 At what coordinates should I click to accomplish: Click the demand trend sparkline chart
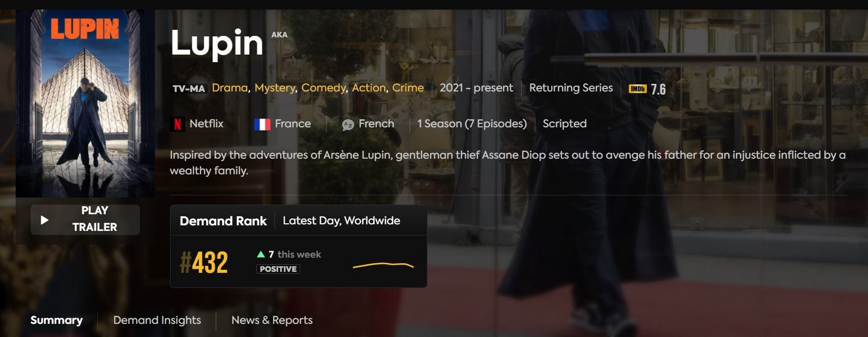383,265
